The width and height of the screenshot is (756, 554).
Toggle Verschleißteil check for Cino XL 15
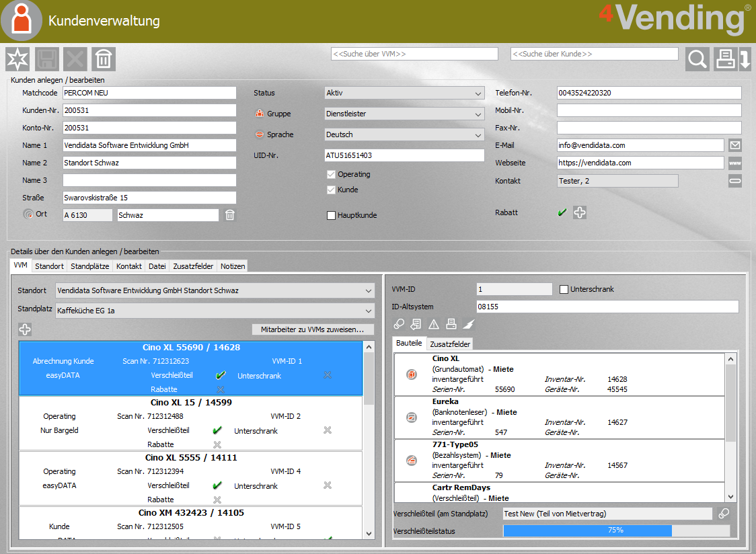[x=217, y=430]
